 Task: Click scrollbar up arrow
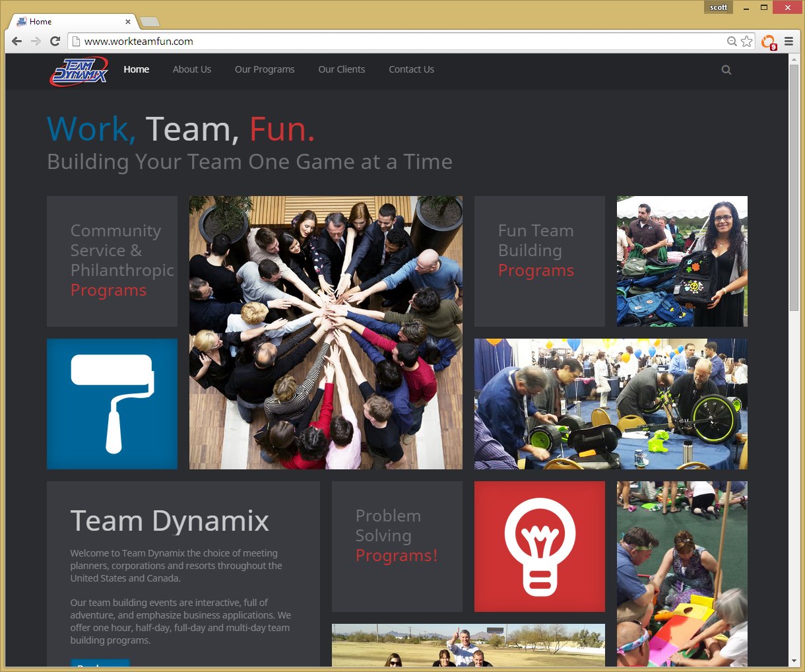[794, 59]
